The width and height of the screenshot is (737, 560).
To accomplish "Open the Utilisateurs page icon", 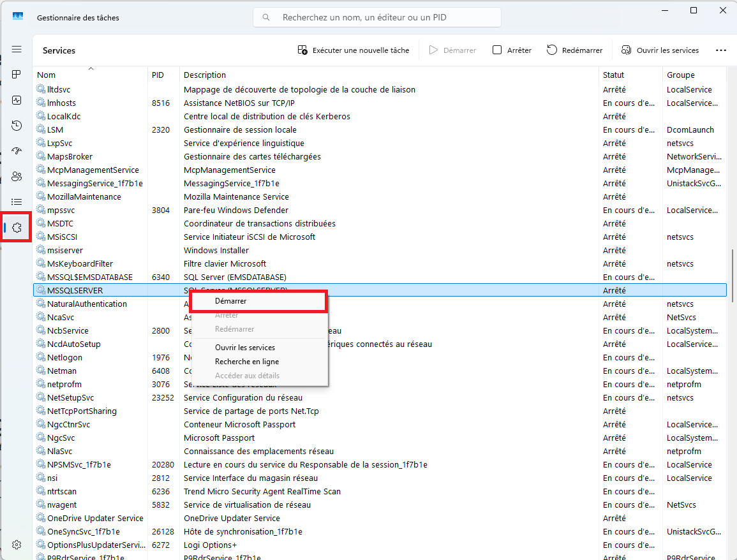I will tap(17, 176).
